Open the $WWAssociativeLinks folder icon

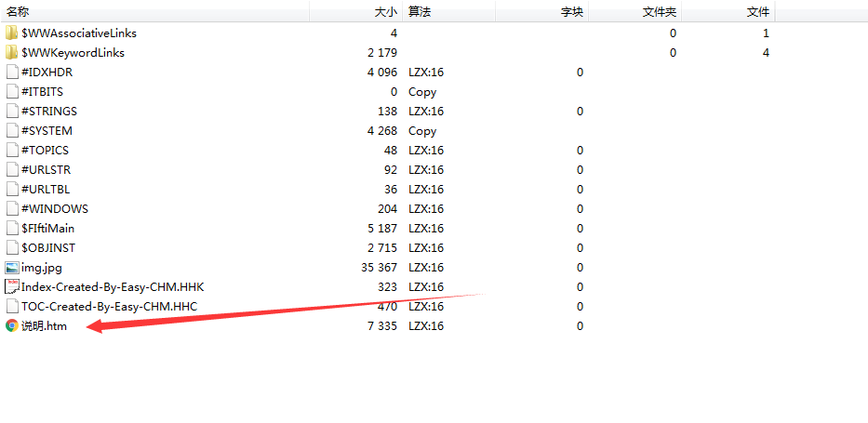[11, 33]
